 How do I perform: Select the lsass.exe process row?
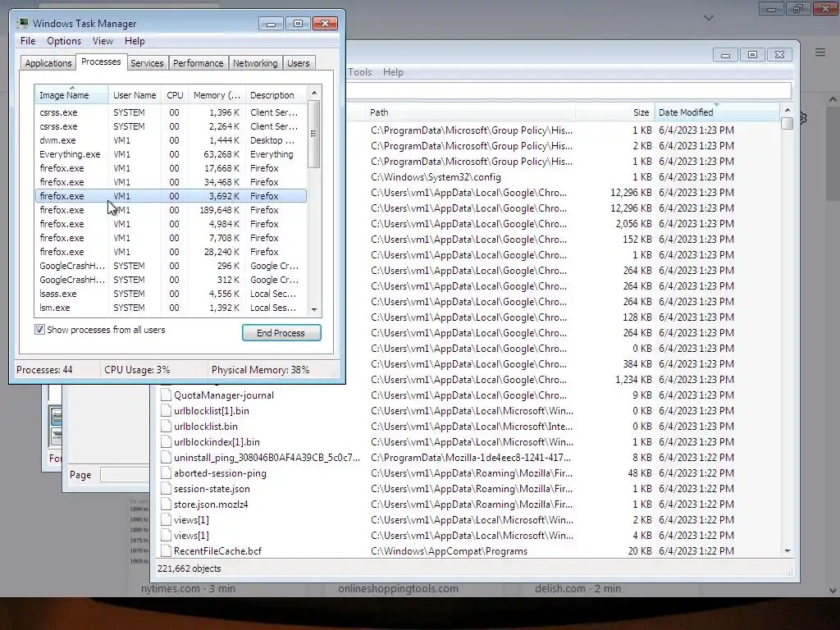click(171, 294)
